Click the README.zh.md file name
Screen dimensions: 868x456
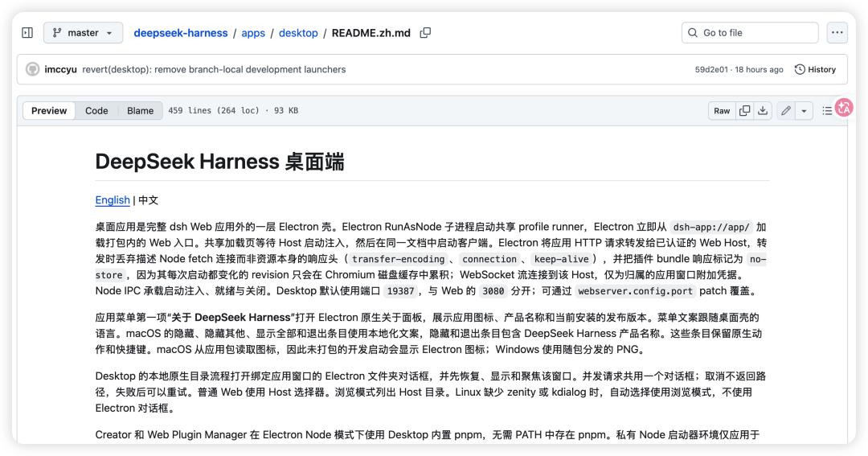pos(371,33)
